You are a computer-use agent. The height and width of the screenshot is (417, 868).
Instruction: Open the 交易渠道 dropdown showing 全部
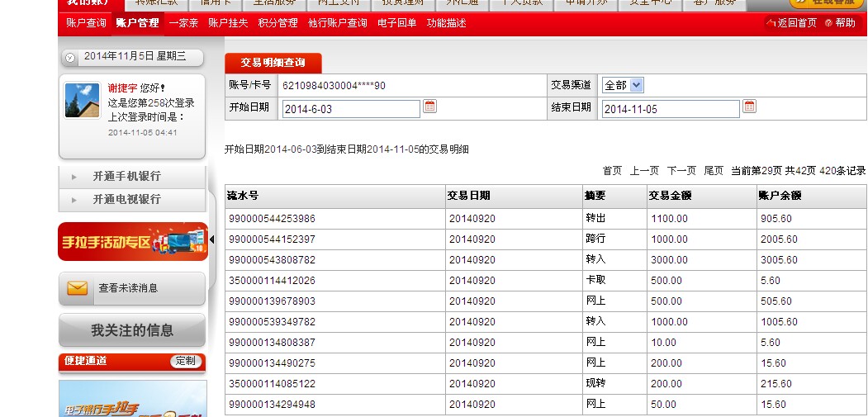(623, 85)
